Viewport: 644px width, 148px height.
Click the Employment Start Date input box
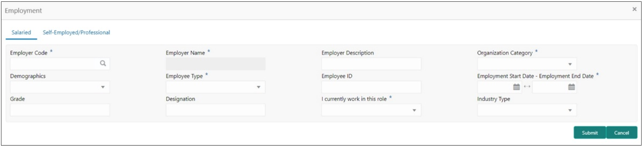click(x=494, y=87)
